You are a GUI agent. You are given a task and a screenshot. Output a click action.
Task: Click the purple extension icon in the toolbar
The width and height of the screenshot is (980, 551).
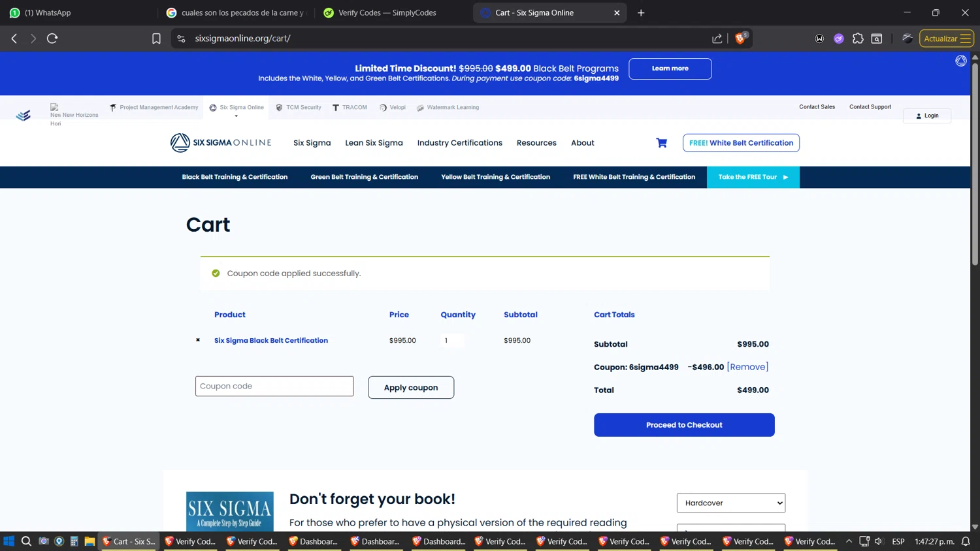[839, 39]
